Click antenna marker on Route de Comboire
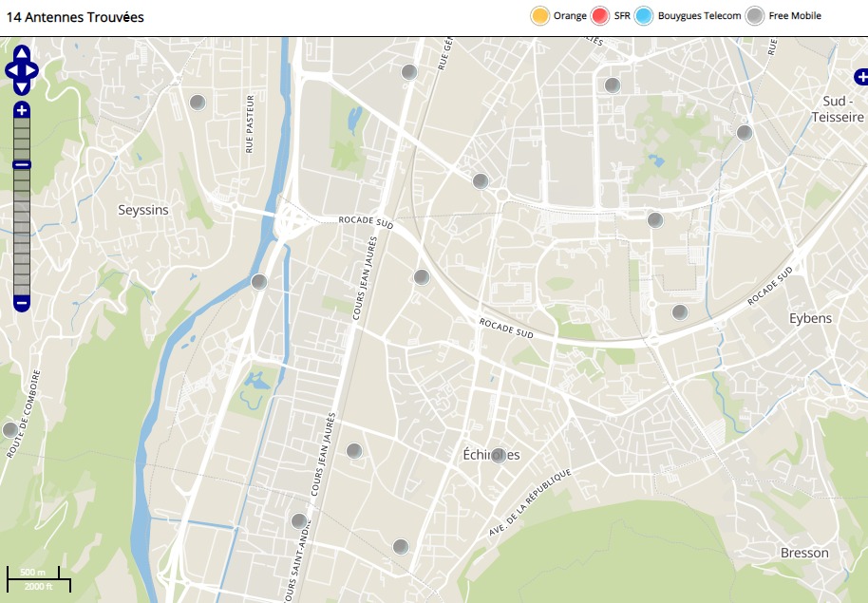Screen dimensions: 868x603 10,429
